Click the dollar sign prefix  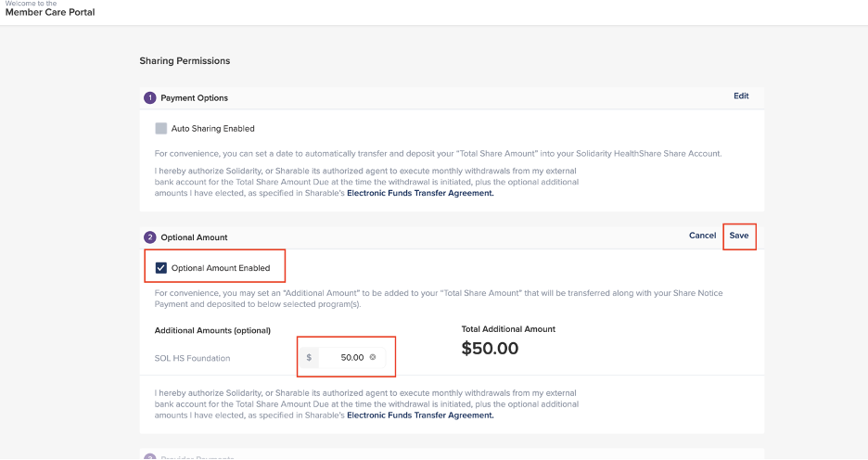pyautogui.click(x=309, y=357)
